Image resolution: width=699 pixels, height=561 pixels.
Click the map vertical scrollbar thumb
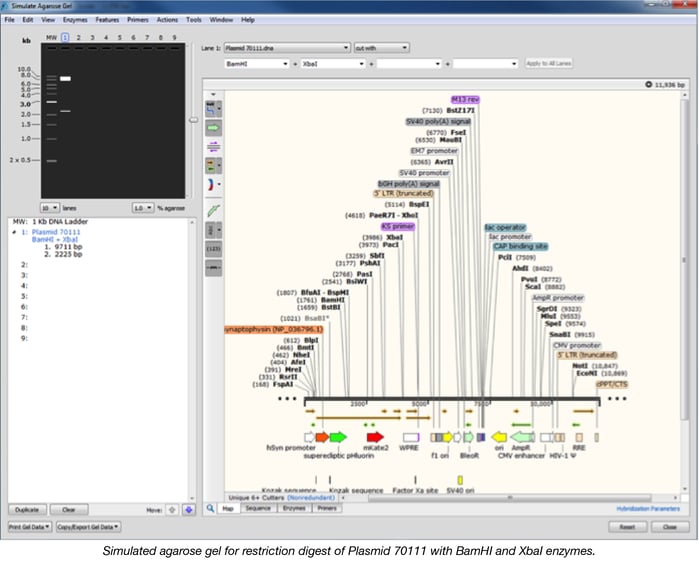coord(684,259)
